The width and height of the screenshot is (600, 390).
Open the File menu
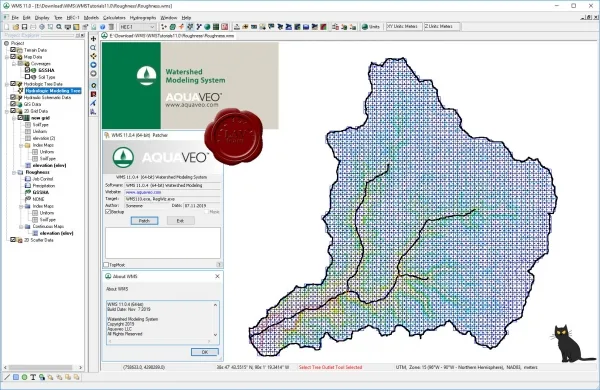15,18
